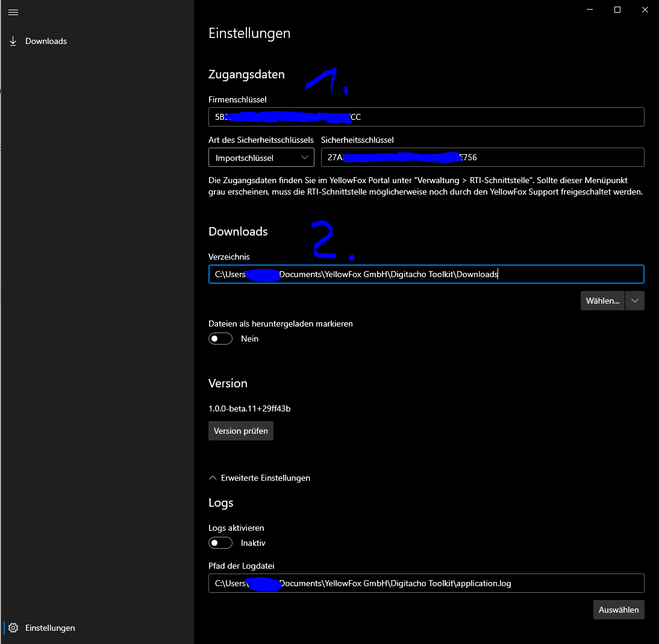Click the Version prüfen button
Viewport: 659px width, 644px height.
pyautogui.click(x=240, y=430)
